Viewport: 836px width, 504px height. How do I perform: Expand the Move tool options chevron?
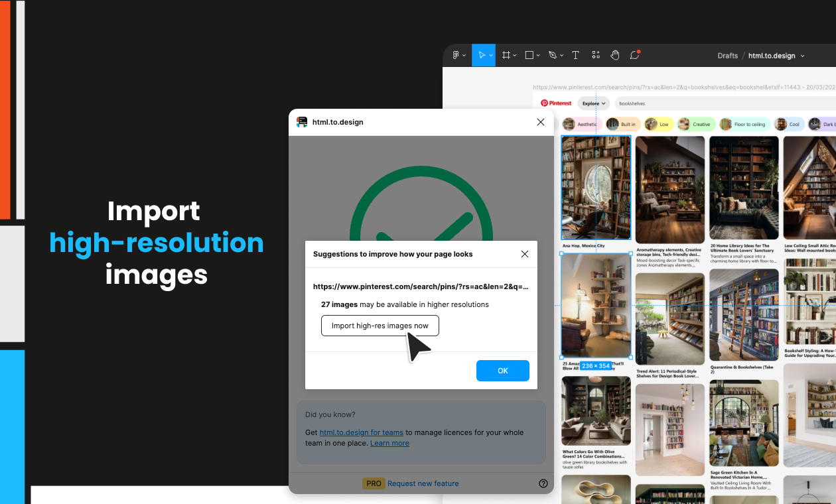(492, 56)
